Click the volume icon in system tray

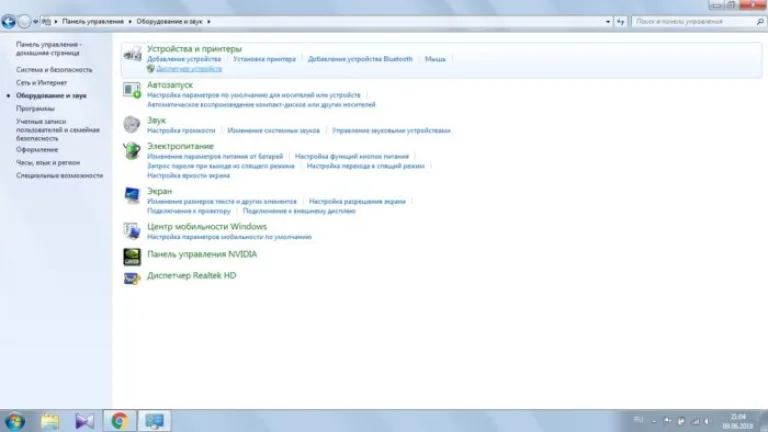[708, 421]
